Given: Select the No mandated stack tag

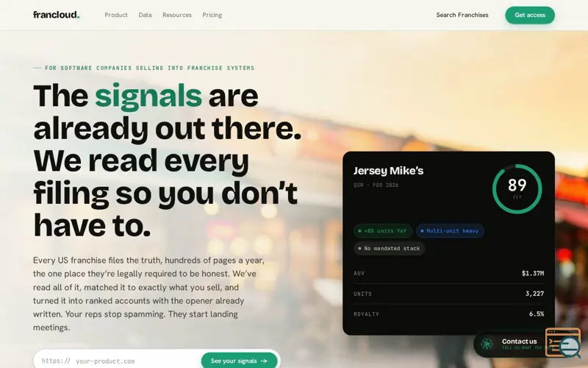Looking at the screenshot, I should (x=390, y=248).
